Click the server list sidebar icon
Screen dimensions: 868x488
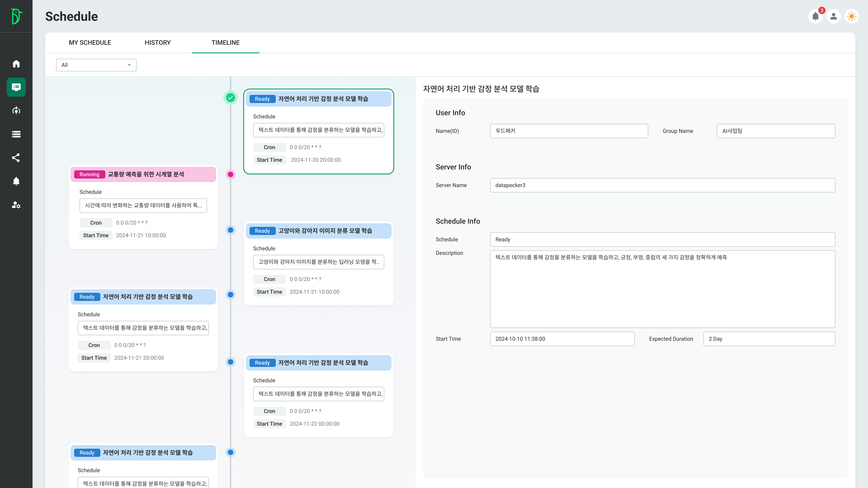16,134
